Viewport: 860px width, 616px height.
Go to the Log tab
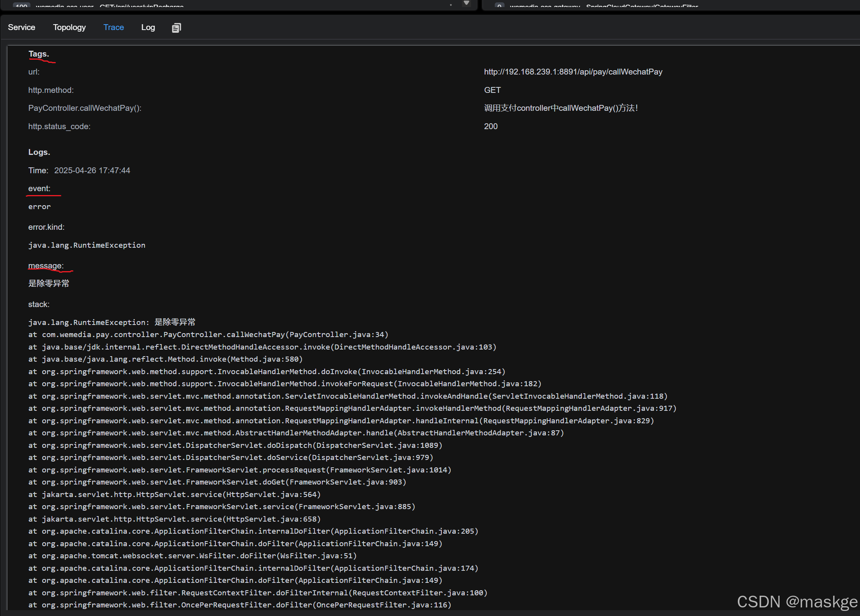click(x=148, y=27)
